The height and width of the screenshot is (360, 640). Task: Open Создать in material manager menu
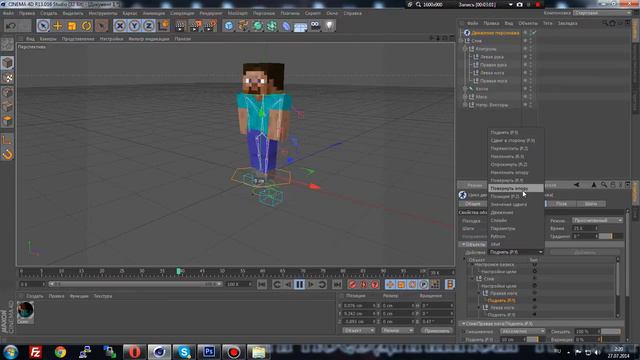point(35,296)
